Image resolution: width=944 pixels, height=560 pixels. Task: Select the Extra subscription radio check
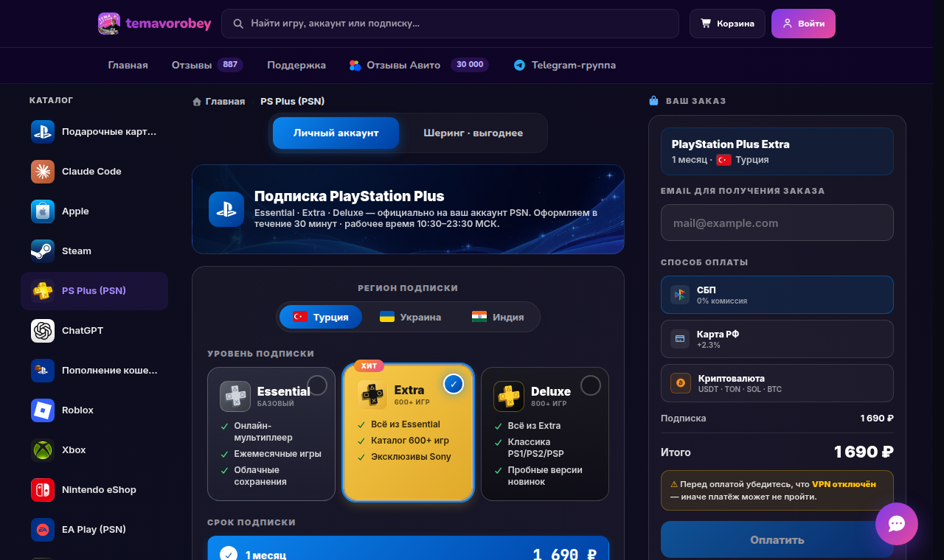coord(454,384)
